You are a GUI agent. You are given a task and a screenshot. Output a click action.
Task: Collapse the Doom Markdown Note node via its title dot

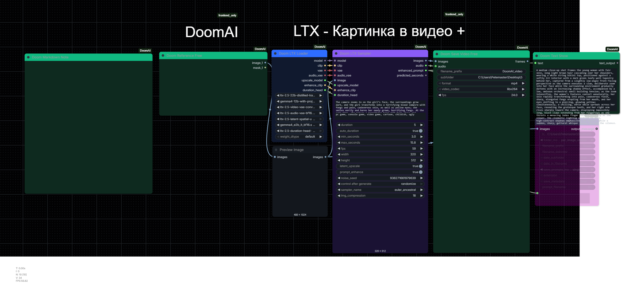(28, 57)
